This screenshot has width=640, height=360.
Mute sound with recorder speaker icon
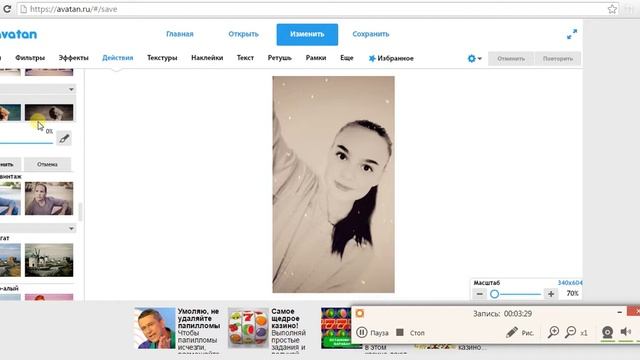626,332
